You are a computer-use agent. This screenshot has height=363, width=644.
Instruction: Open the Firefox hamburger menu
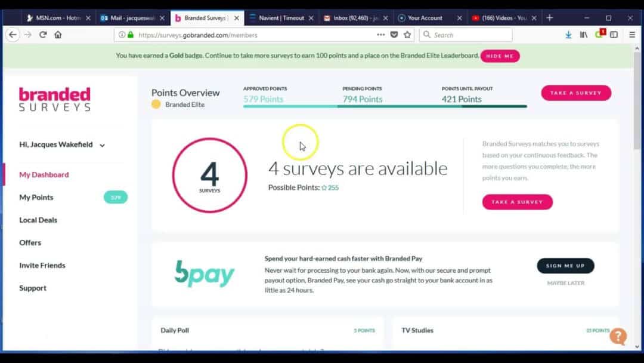[632, 35]
